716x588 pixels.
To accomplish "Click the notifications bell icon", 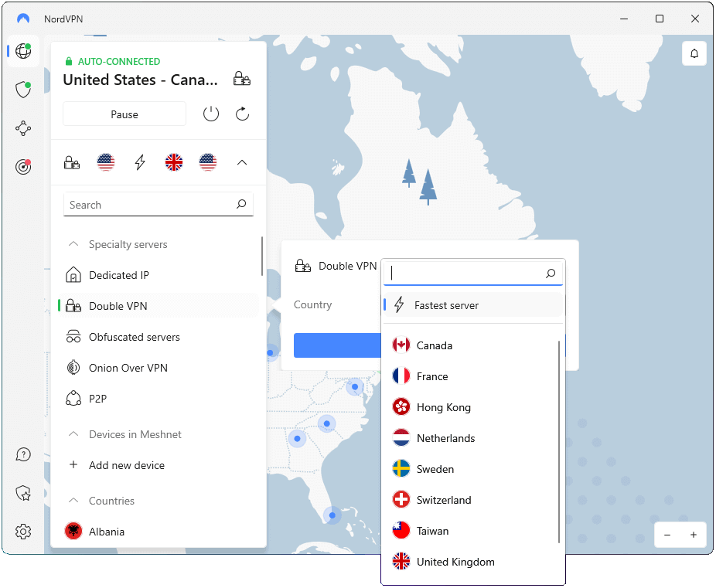I will point(694,54).
